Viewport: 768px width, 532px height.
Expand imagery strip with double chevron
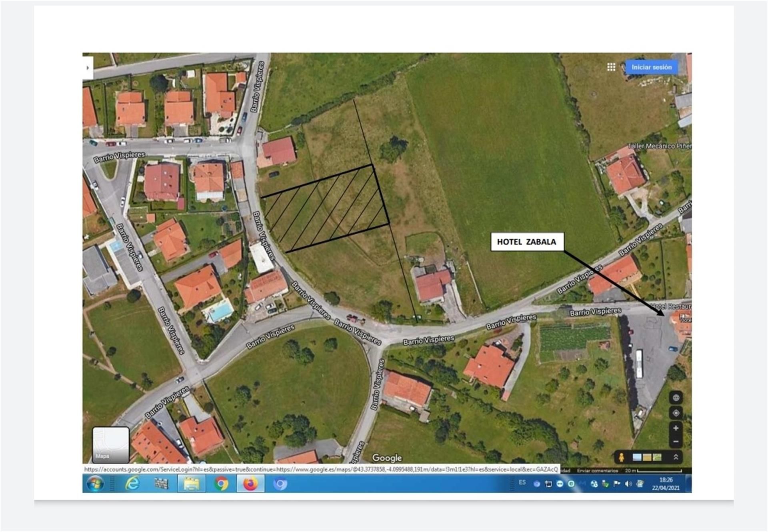676,457
